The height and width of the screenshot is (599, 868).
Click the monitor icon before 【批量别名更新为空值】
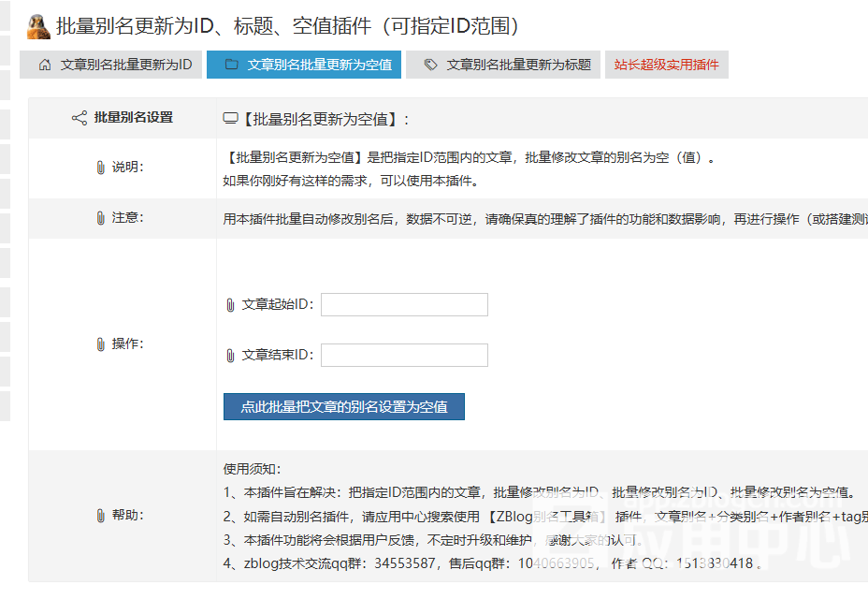coord(230,119)
